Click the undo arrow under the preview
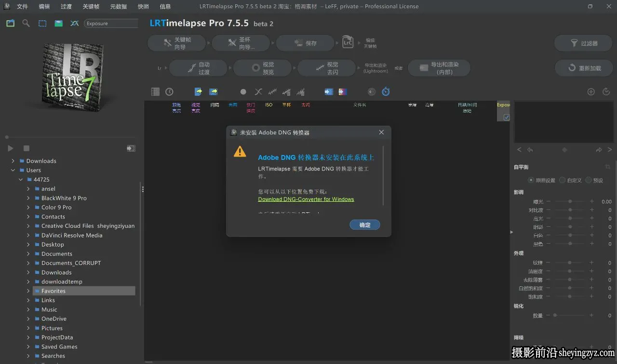This screenshot has height=364, width=617. click(530, 150)
